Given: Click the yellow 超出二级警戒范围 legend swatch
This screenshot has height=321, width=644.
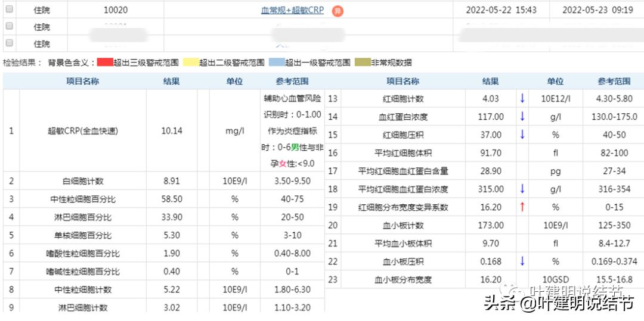Looking at the screenshot, I should 191,63.
